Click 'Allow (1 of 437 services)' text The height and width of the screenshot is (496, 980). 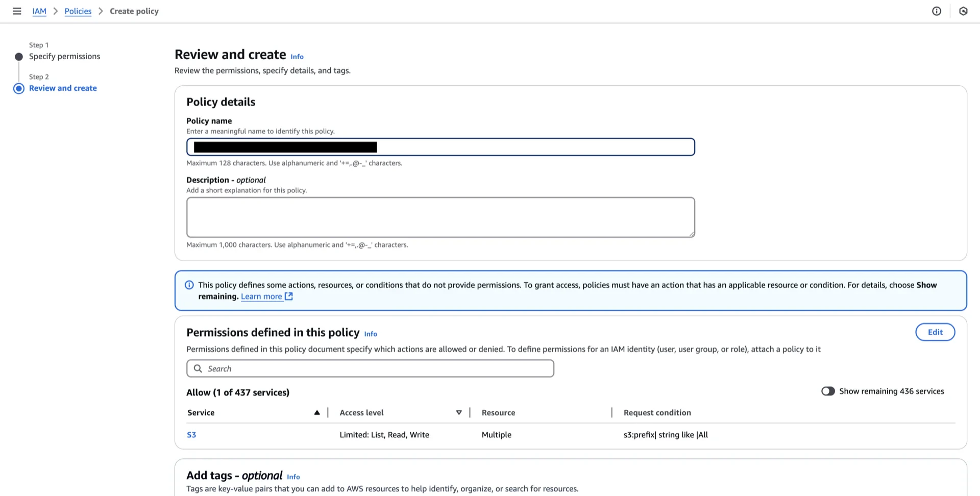(x=238, y=392)
